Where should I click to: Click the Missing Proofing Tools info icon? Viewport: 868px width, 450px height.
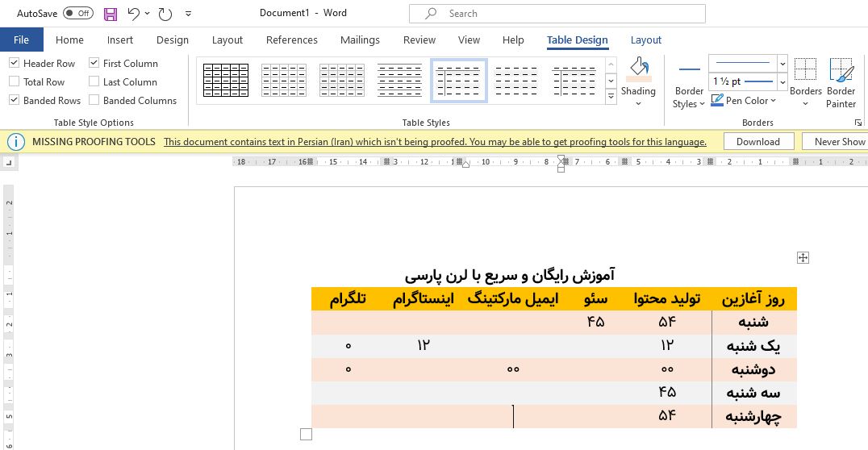pos(16,142)
